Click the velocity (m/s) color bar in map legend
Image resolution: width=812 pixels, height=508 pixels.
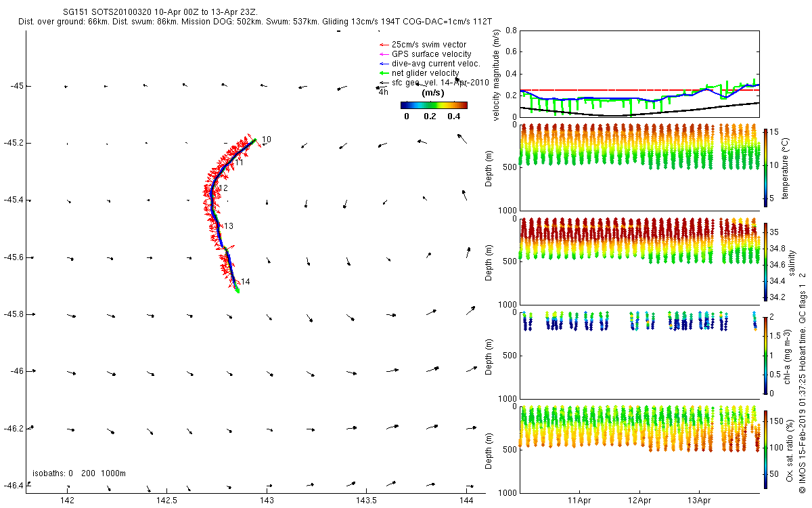point(434,105)
